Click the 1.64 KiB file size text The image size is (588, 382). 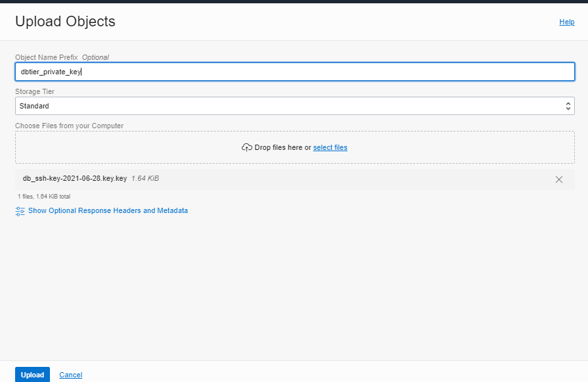145,178
